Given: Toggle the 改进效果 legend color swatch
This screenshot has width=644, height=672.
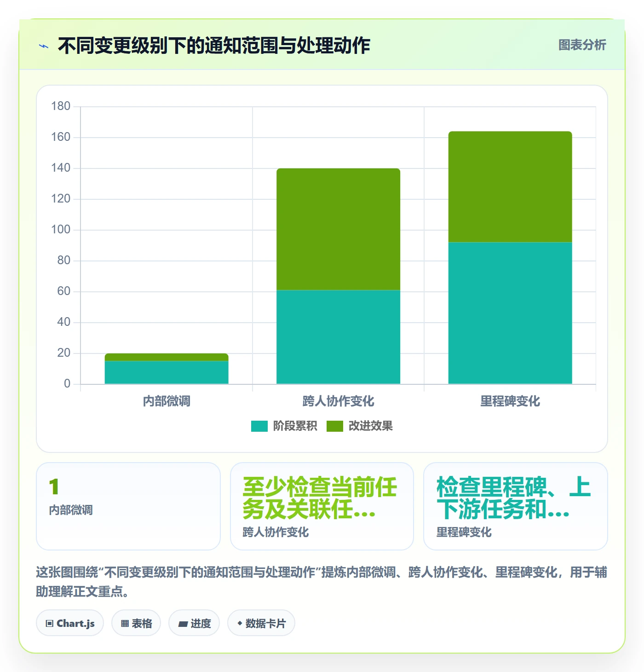Looking at the screenshot, I should [x=334, y=426].
